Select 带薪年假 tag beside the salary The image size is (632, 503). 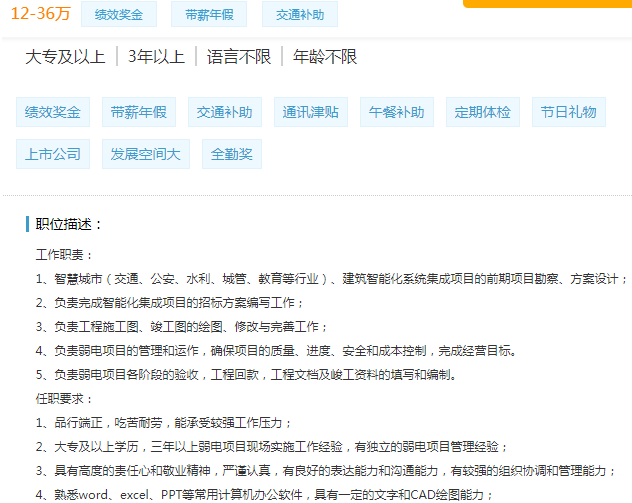click(x=209, y=15)
